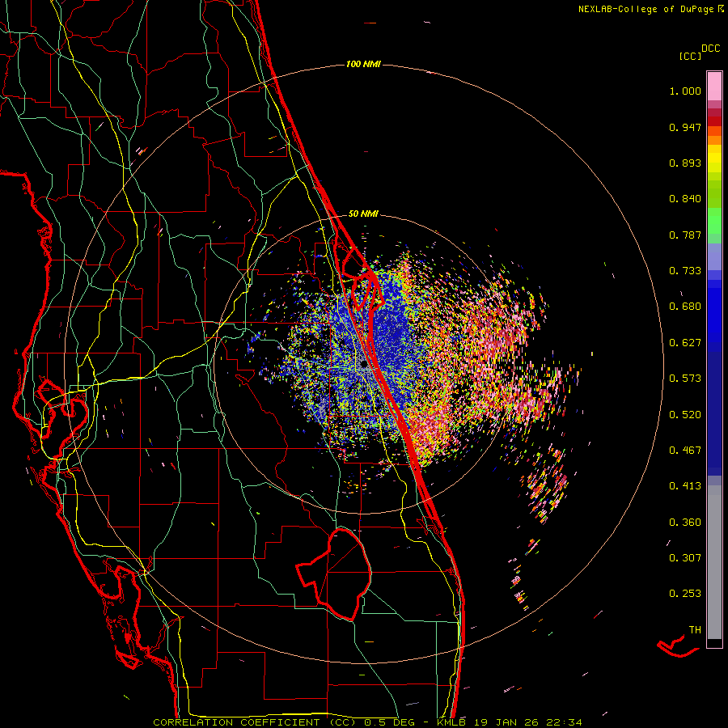Click the 0.947 legend value

pos(685,127)
